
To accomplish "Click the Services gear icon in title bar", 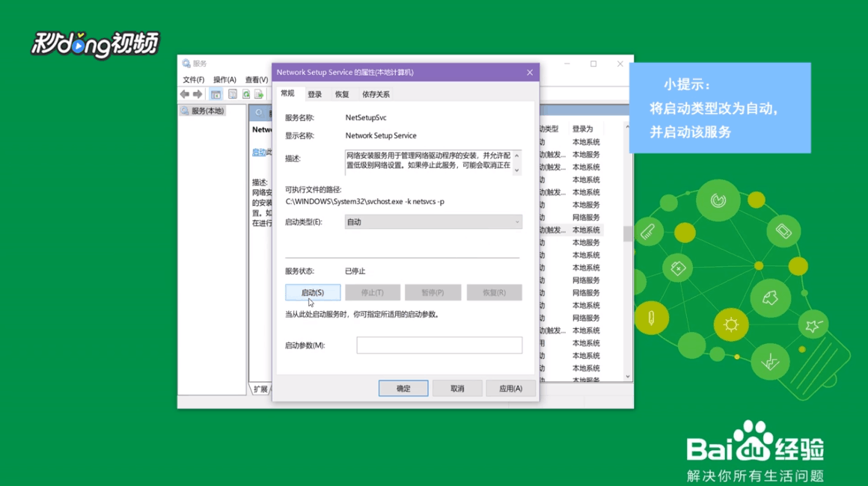I will pos(186,64).
